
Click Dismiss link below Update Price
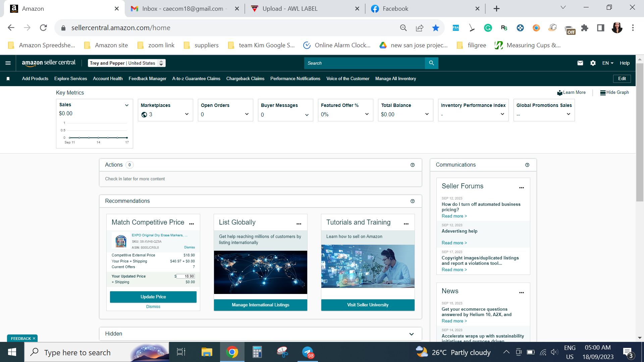tap(153, 307)
